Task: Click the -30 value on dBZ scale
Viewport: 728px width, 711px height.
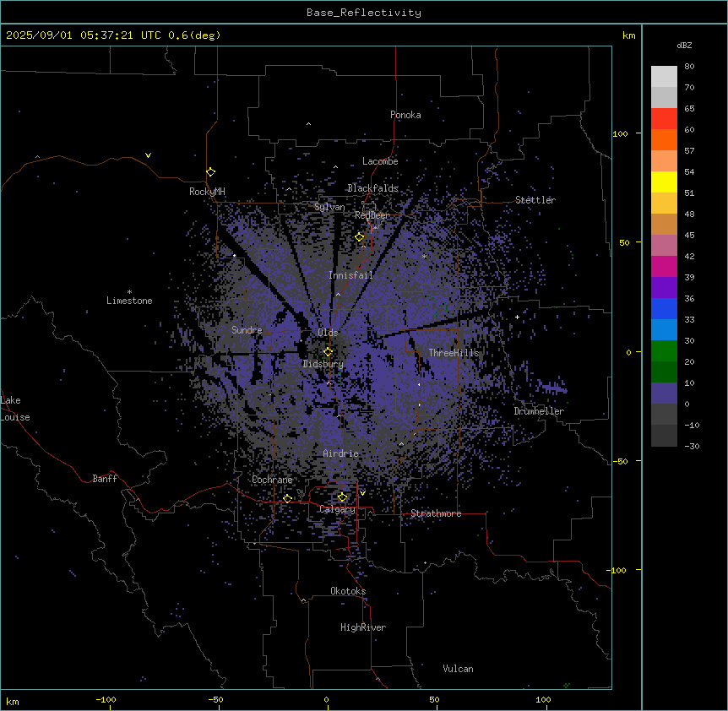Action: point(692,447)
